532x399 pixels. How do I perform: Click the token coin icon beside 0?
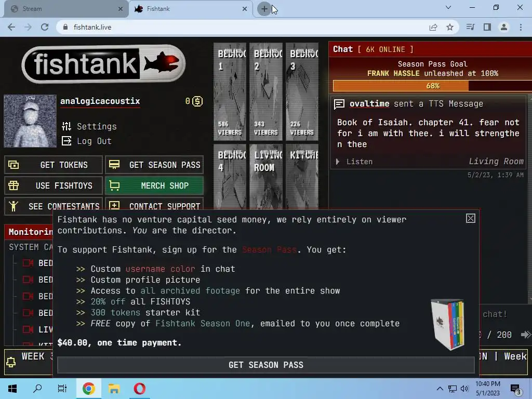coord(197,101)
